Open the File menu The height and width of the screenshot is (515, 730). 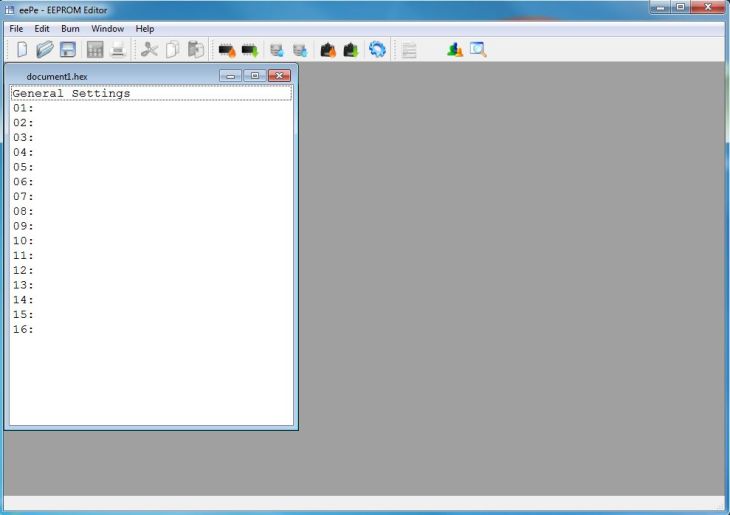click(16, 29)
